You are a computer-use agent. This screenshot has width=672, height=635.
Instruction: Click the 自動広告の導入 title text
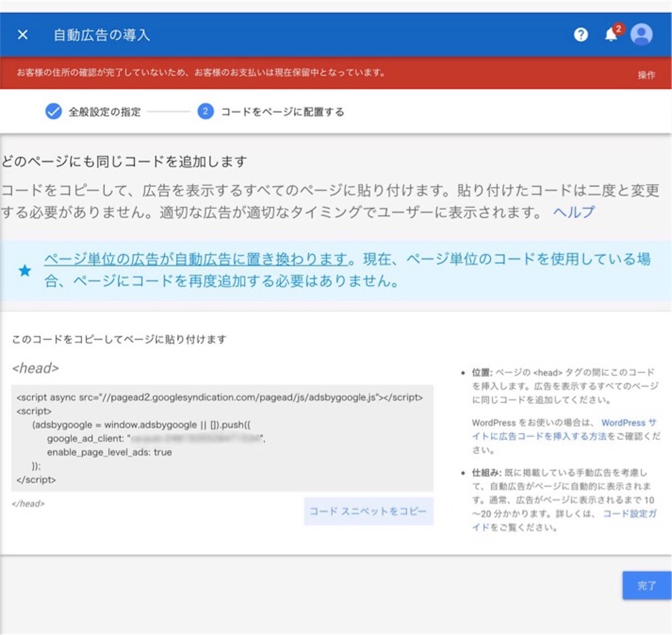click(102, 35)
